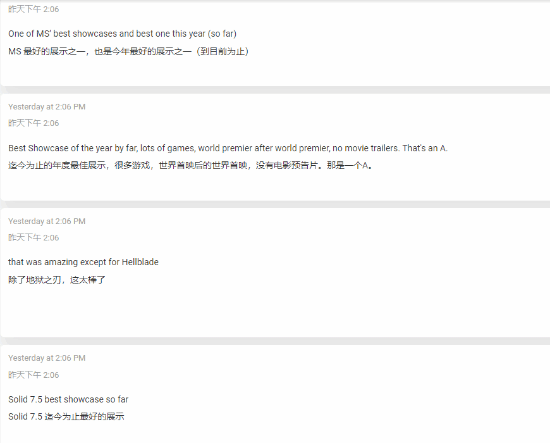Click empty space in the first comment card

click(x=351, y=70)
